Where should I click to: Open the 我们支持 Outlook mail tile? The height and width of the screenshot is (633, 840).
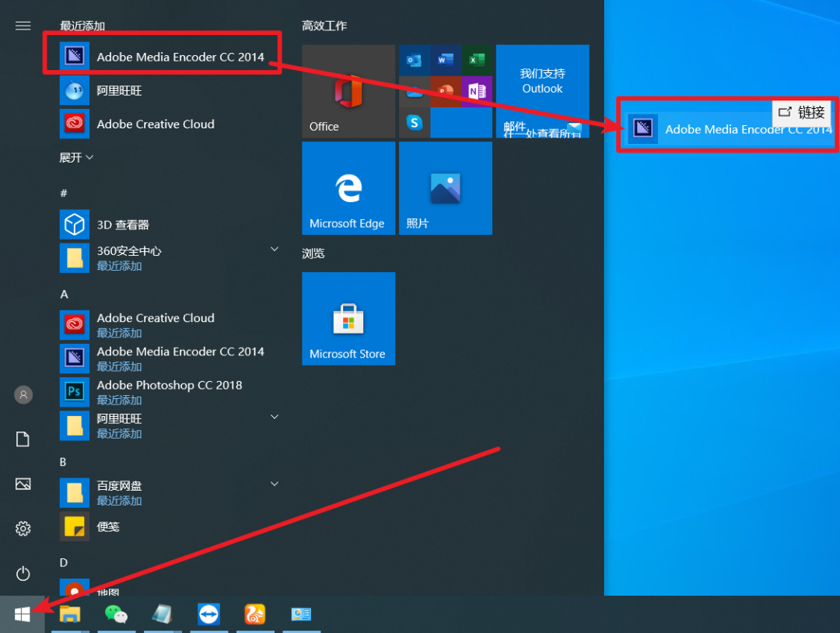click(542, 91)
